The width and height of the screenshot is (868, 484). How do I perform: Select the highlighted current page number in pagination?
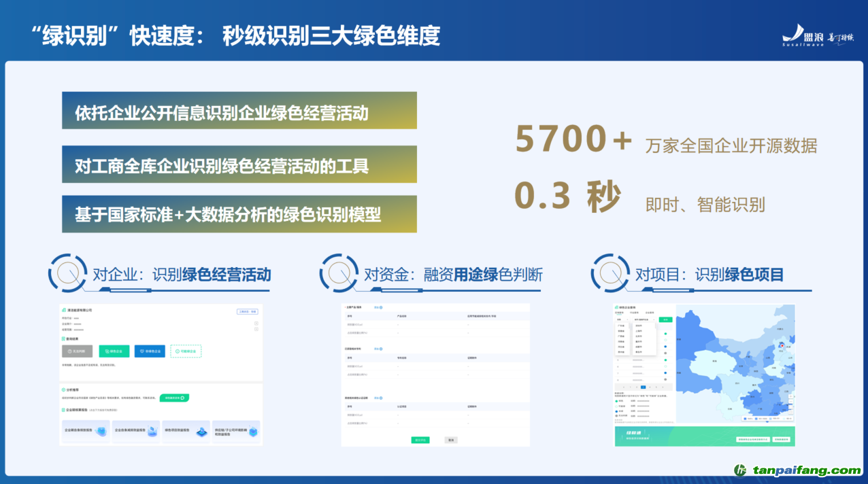pyautogui.click(x=643, y=387)
